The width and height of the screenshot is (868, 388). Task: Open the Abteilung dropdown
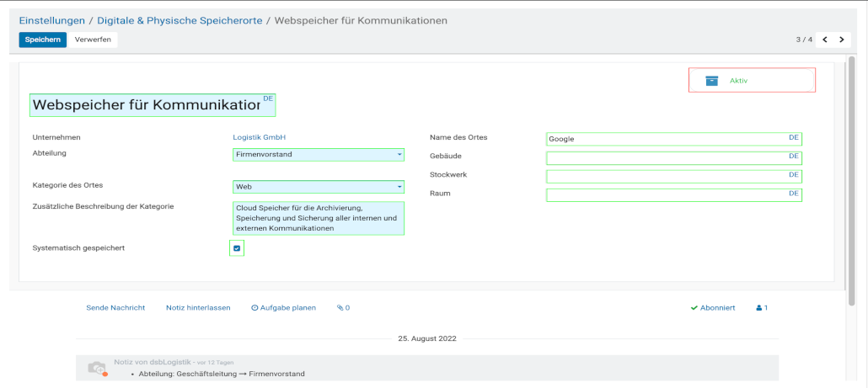[319, 155]
